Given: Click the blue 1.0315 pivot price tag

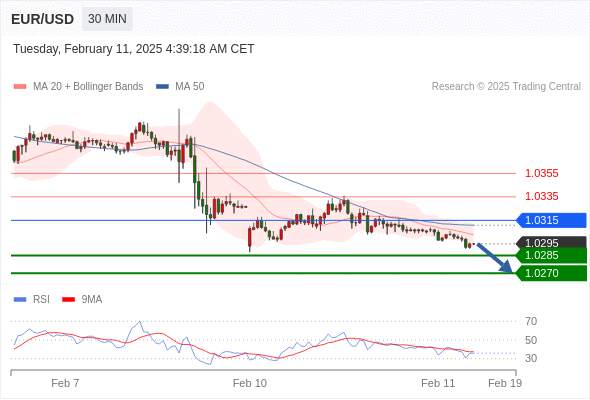Looking at the screenshot, I should point(551,220).
